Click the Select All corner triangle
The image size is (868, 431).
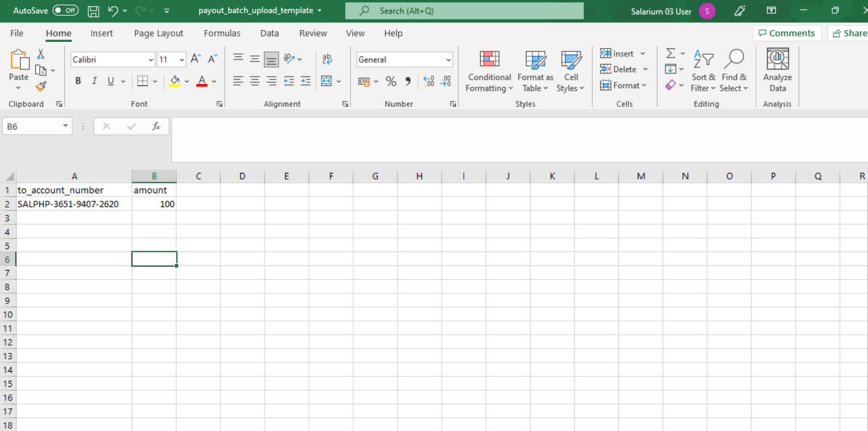pos(9,176)
